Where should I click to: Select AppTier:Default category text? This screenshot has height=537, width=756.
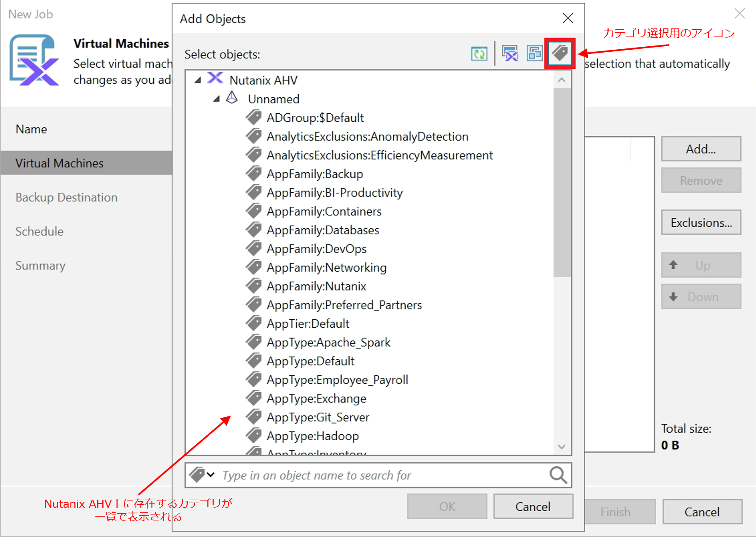[308, 323]
